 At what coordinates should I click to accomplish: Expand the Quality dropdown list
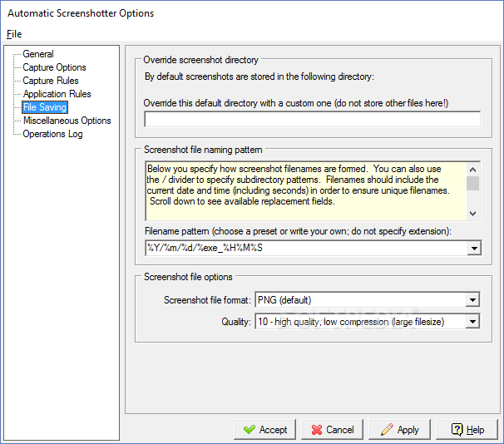[x=472, y=322]
